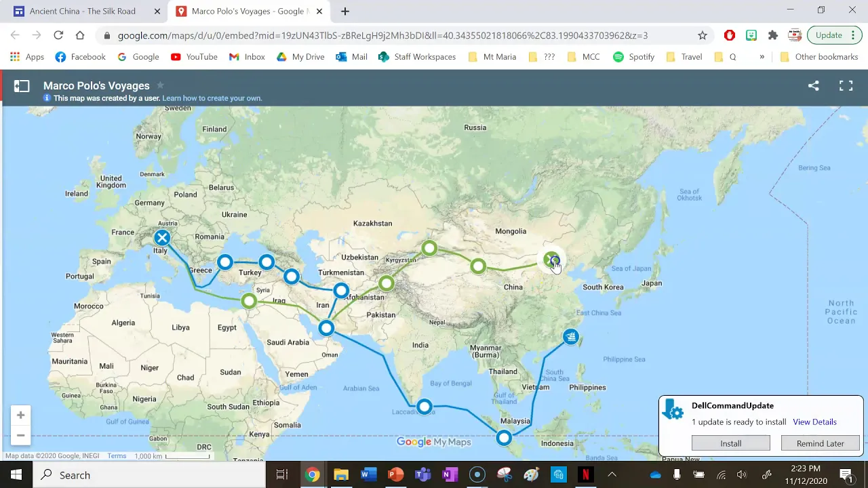868x488 pixels.
Task: Expand the Other bookmarks folder
Action: pos(819,57)
